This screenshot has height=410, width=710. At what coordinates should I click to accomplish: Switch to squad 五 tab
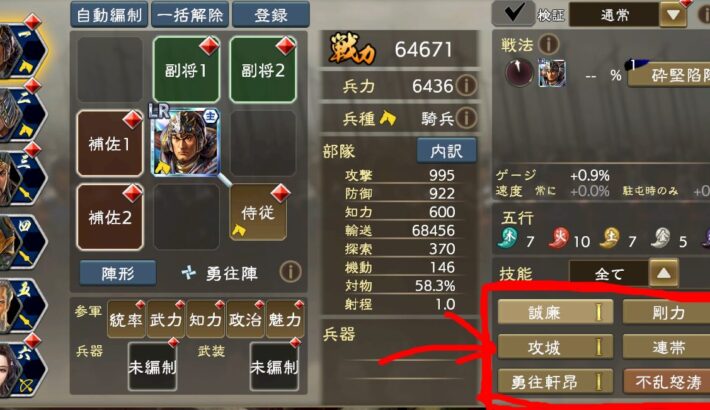coord(23,304)
